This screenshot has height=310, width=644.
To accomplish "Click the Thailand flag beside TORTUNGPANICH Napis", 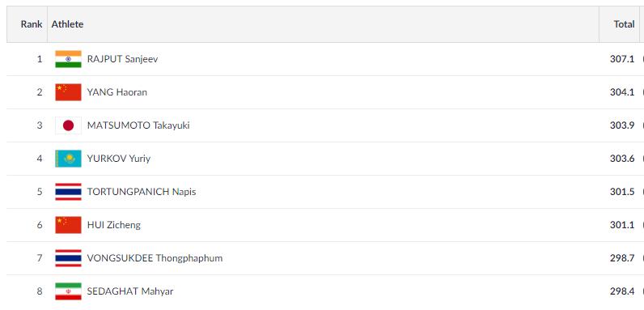I will (68, 192).
